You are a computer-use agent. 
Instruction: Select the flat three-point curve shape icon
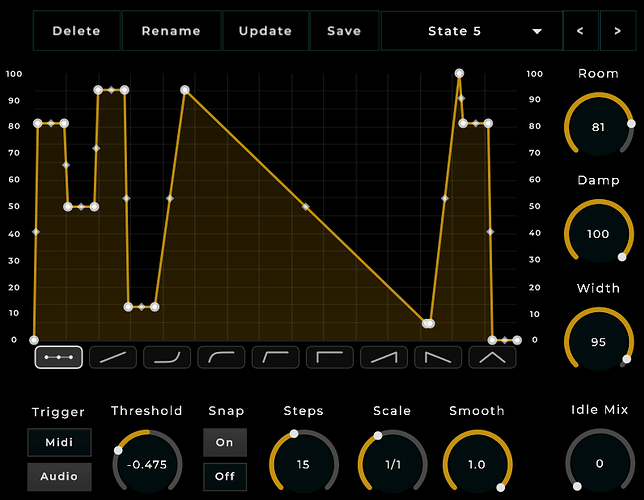(59, 357)
